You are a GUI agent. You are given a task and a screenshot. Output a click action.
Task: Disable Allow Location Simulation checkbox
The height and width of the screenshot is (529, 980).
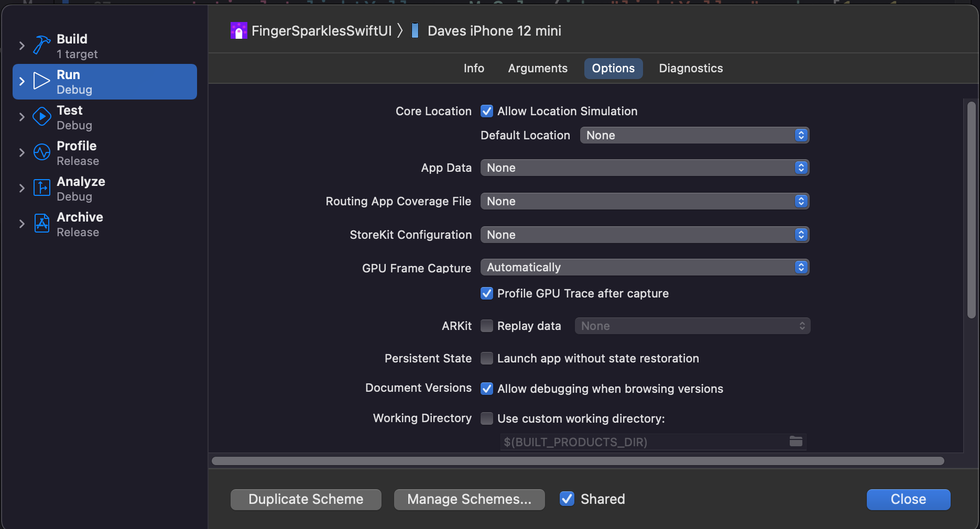click(x=487, y=111)
